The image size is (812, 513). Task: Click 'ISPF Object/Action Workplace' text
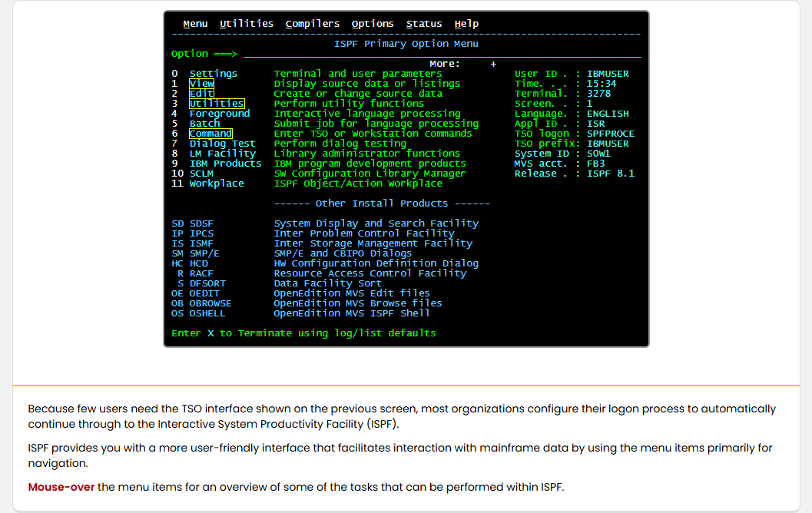[358, 184]
